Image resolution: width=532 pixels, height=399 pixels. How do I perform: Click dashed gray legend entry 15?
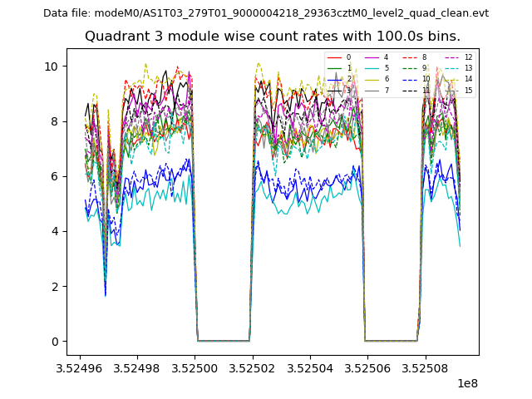[459, 90]
